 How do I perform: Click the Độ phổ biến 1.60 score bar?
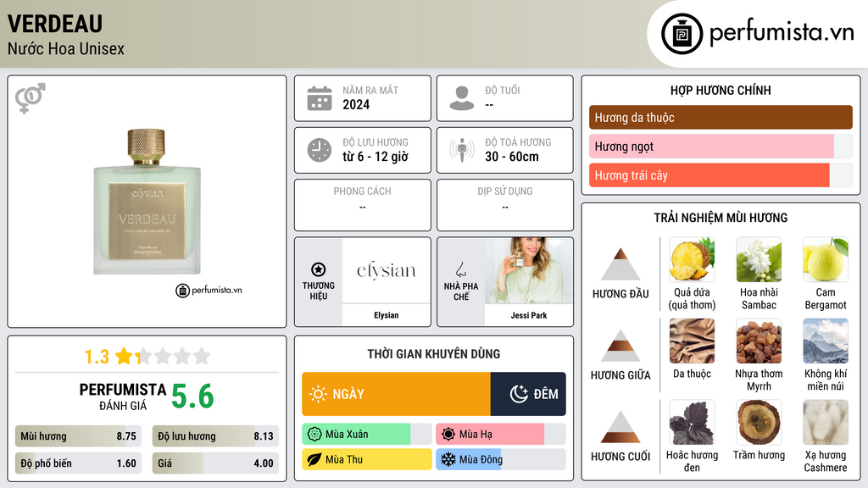click(x=79, y=463)
